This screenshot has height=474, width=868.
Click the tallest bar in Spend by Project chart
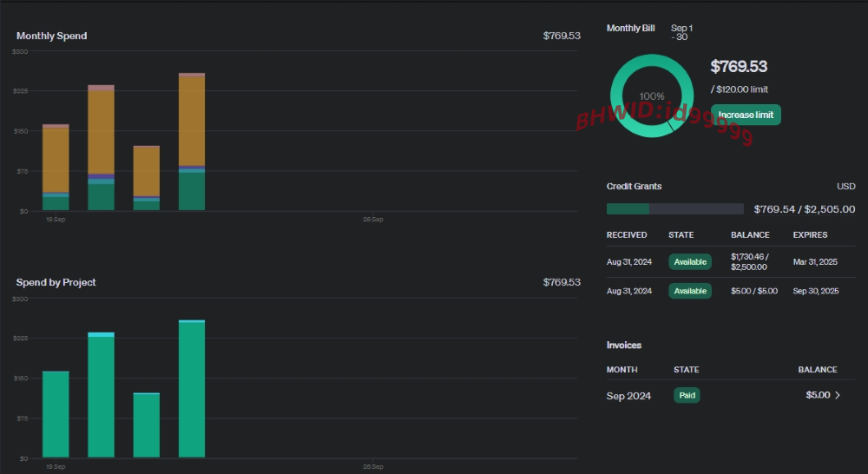tap(192, 389)
